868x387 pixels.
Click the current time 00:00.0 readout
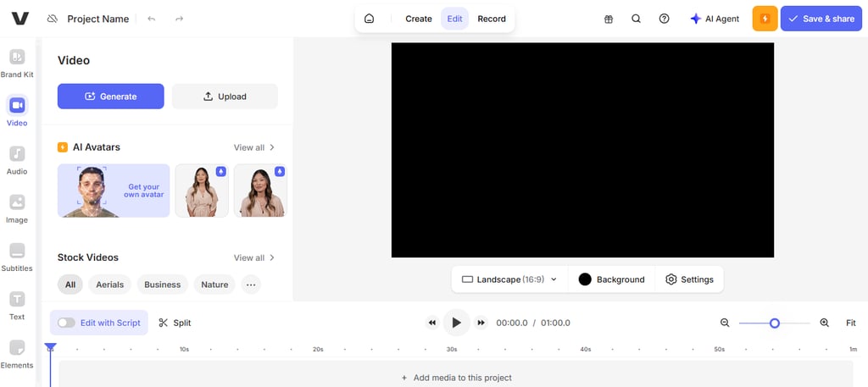[x=511, y=323]
